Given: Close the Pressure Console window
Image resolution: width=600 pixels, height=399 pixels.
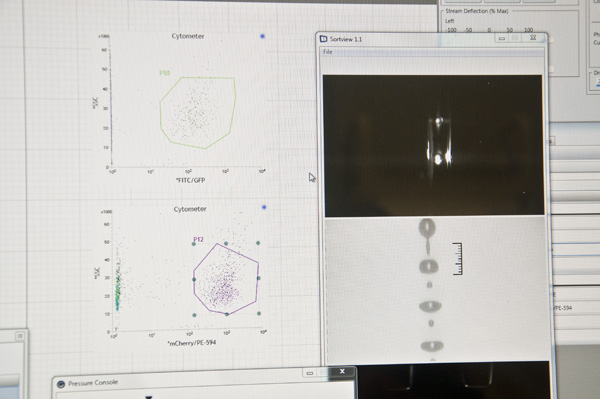Looking at the screenshot, I should (x=342, y=371).
